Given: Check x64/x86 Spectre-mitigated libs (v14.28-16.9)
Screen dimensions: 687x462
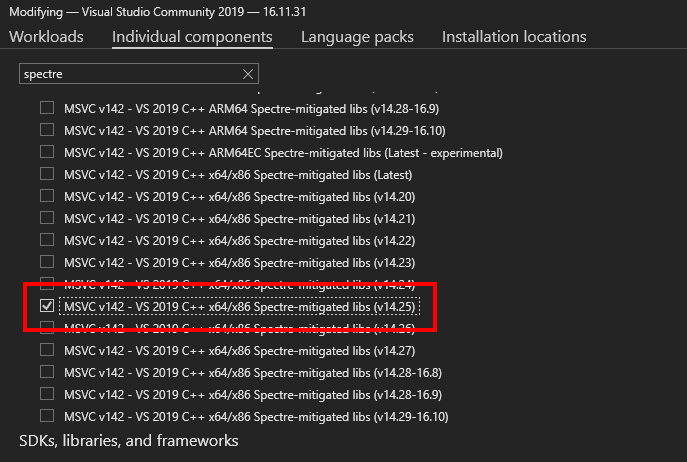Looking at the screenshot, I should coord(47,394).
